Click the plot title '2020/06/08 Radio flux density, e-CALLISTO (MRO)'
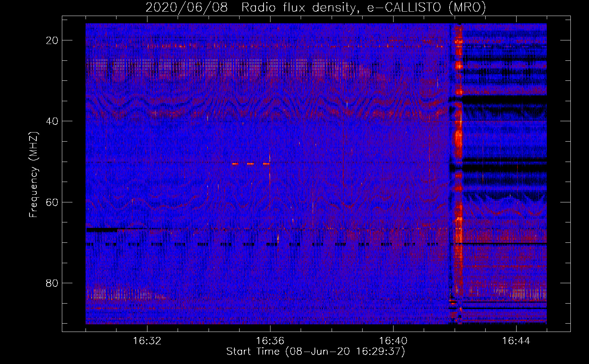This screenshot has width=589, height=364. [x=316, y=7]
